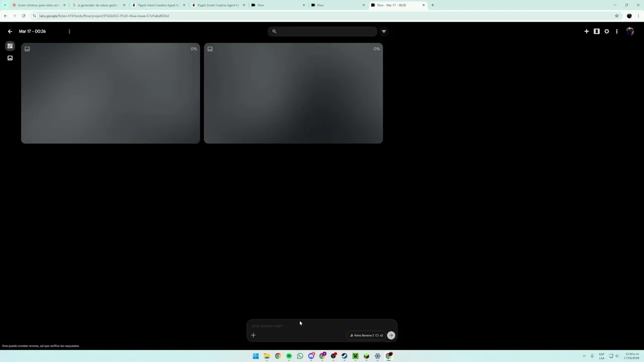Open the Nano Banana 2 model selector
644x362 pixels.
(367, 335)
